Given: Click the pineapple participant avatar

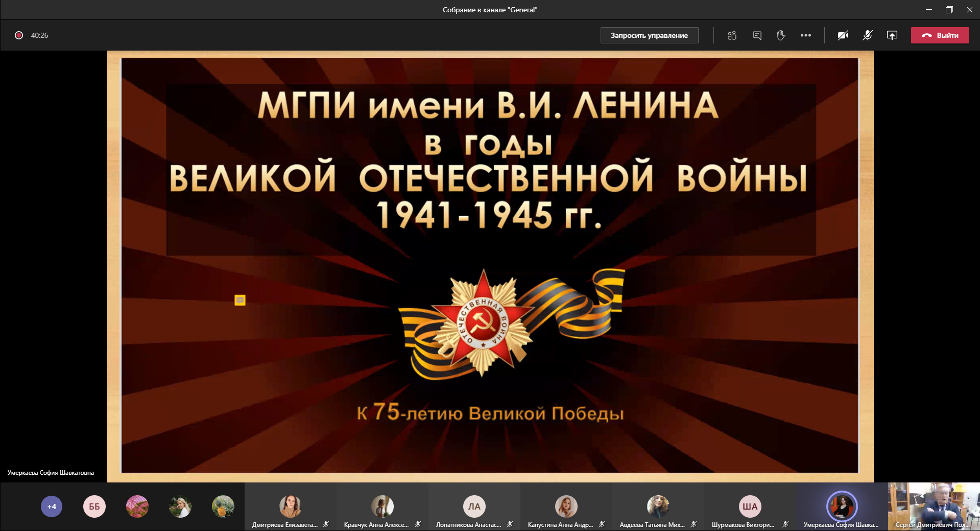Looking at the screenshot, I should (223, 506).
